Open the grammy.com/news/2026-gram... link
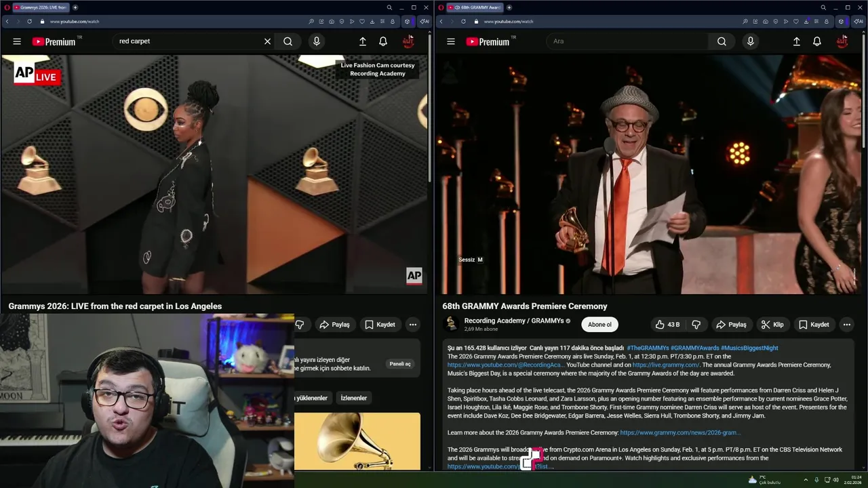This screenshot has height=488, width=868. pyautogui.click(x=680, y=432)
